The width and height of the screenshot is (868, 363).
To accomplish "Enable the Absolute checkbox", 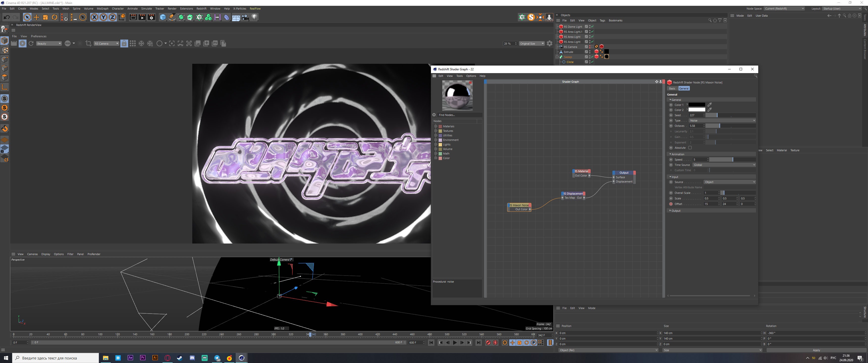I will (x=690, y=148).
